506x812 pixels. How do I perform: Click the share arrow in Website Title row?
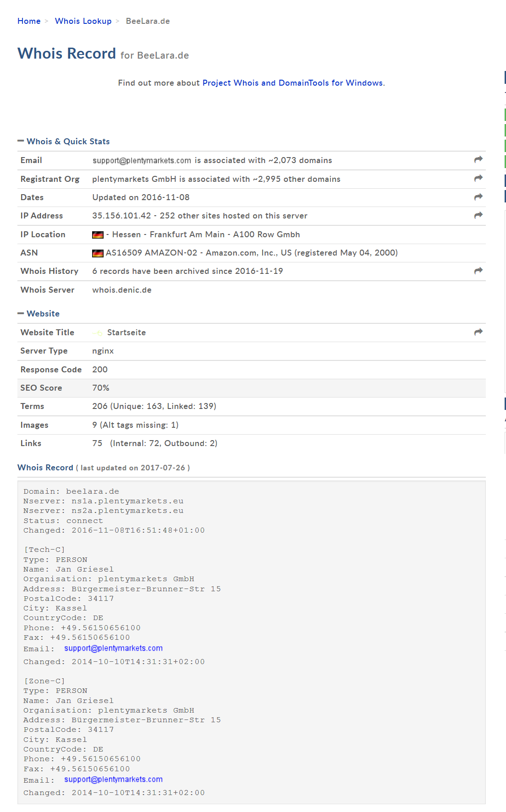pos(478,332)
